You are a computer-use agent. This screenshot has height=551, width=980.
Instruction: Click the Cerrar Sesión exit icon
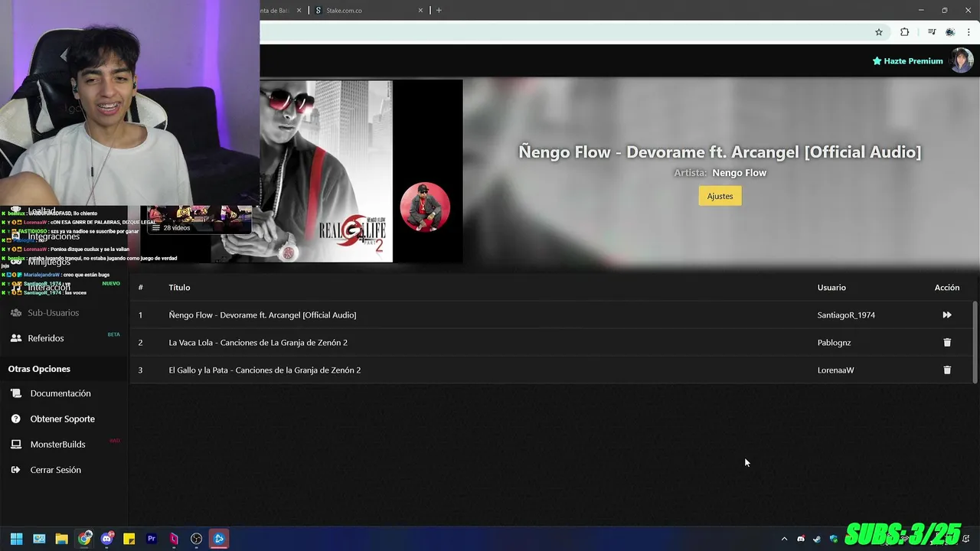[16, 470]
